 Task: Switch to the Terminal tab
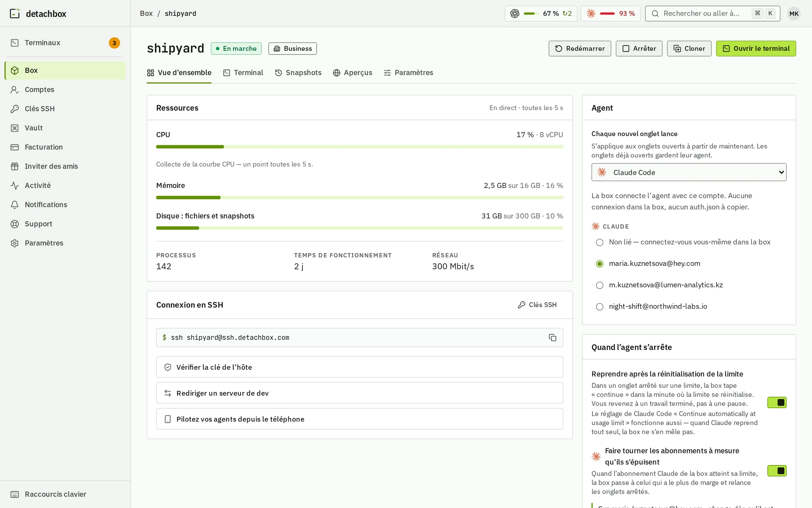click(x=243, y=73)
